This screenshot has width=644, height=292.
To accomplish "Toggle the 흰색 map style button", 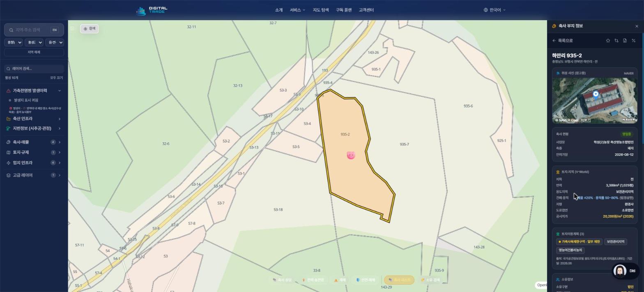I will tap(89, 28).
